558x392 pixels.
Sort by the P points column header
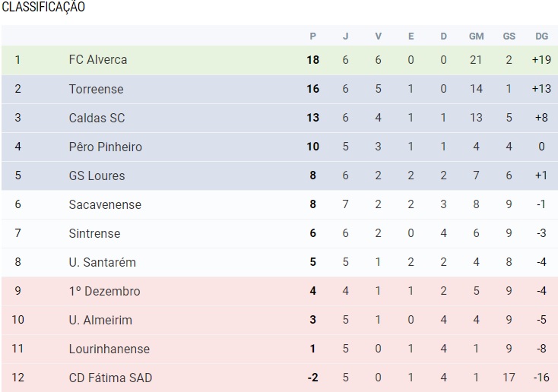pyautogui.click(x=312, y=36)
